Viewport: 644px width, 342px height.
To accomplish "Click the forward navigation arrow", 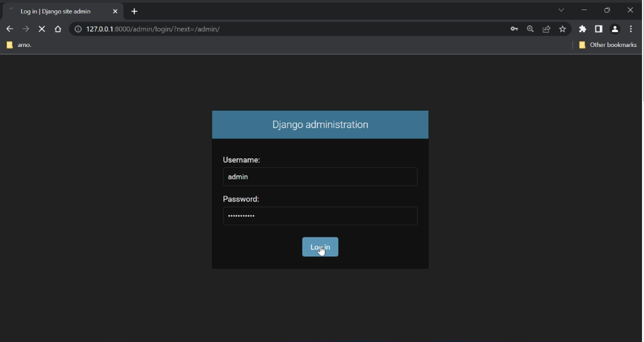I will point(25,29).
